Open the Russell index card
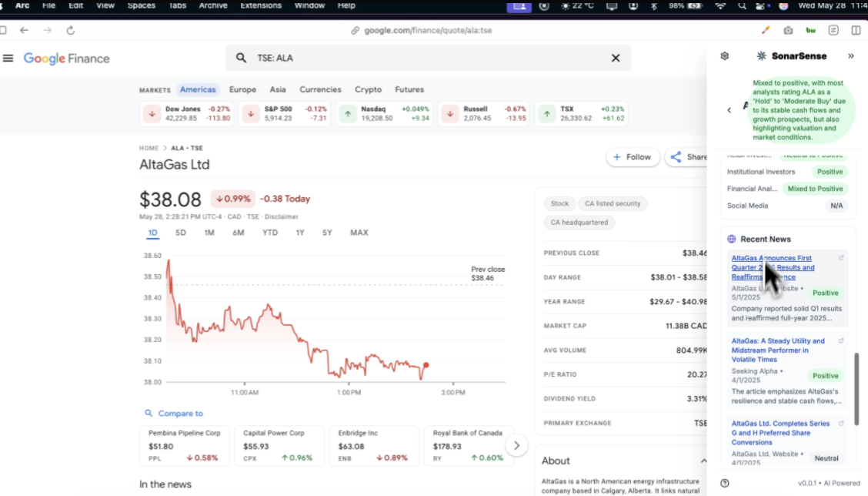Viewport: 868px width, 496px height. 484,114
